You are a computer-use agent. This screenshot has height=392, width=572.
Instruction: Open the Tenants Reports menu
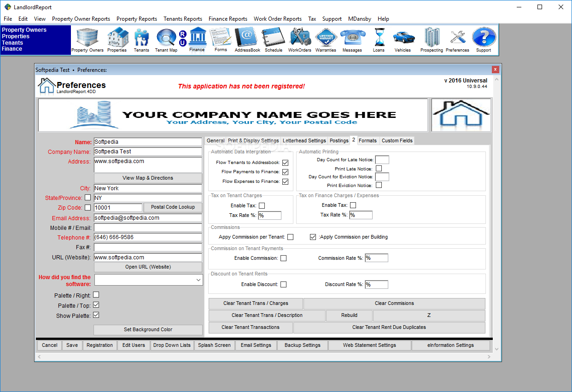pos(183,19)
